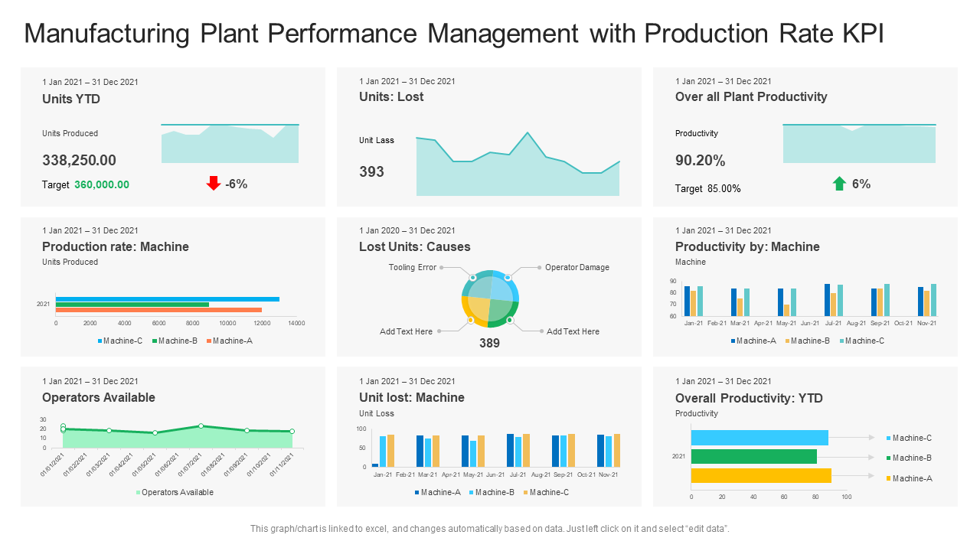Click Machine-B legend entry in Unit lost chart
980x551 pixels.
point(492,492)
